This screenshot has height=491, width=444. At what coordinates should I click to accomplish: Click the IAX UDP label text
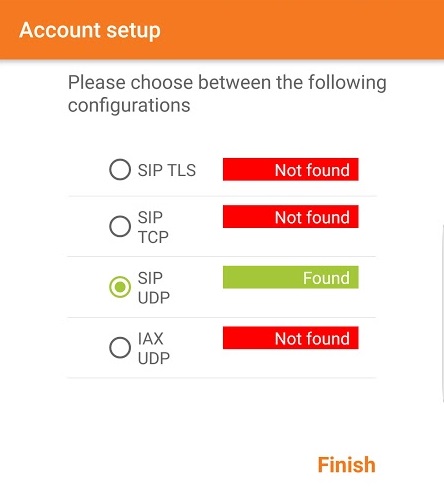point(154,348)
